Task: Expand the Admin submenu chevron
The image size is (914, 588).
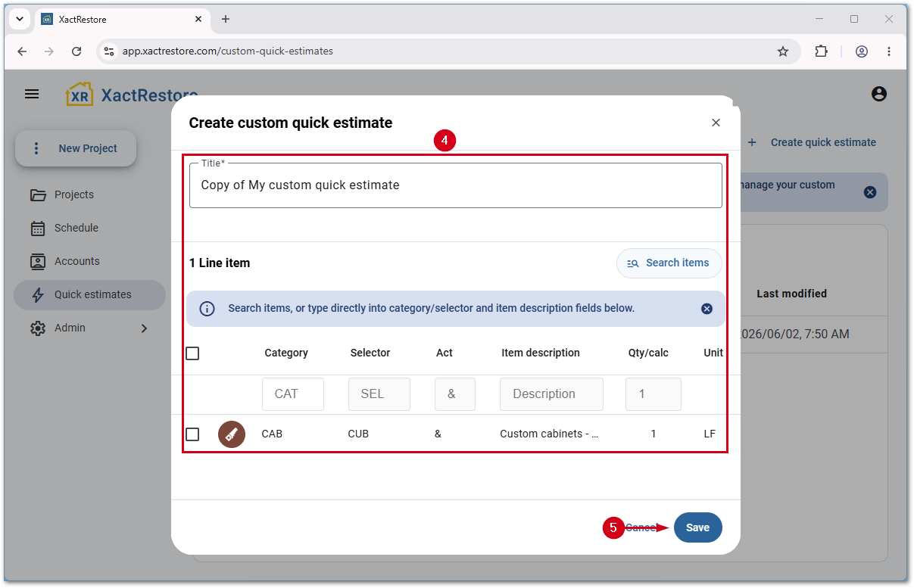Action: [x=144, y=328]
